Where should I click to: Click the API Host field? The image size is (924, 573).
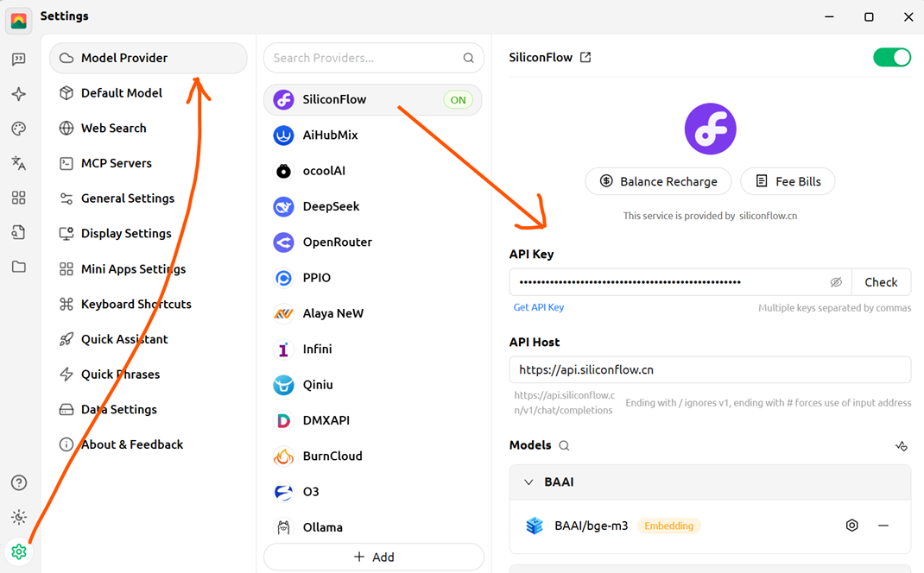pos(710,370)
